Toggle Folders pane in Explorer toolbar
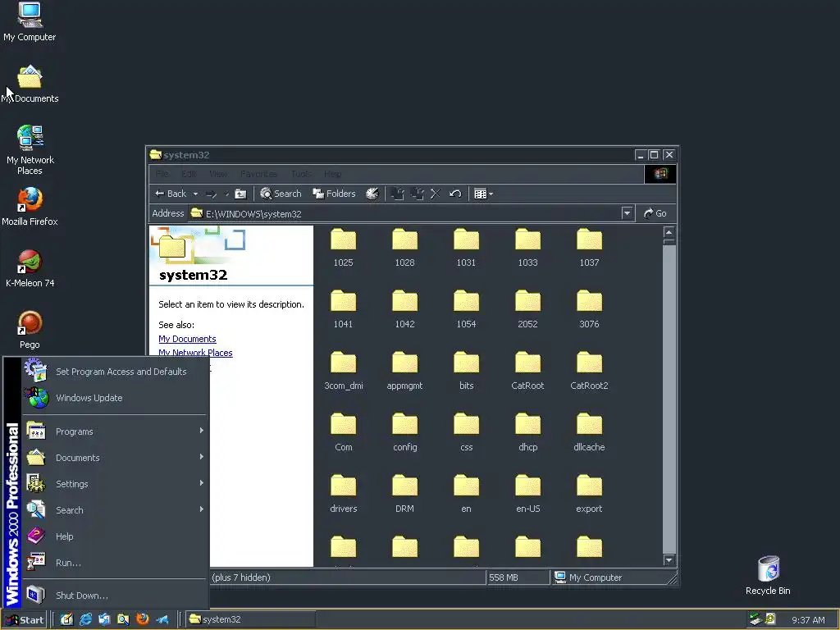 (x=334, y=194)
